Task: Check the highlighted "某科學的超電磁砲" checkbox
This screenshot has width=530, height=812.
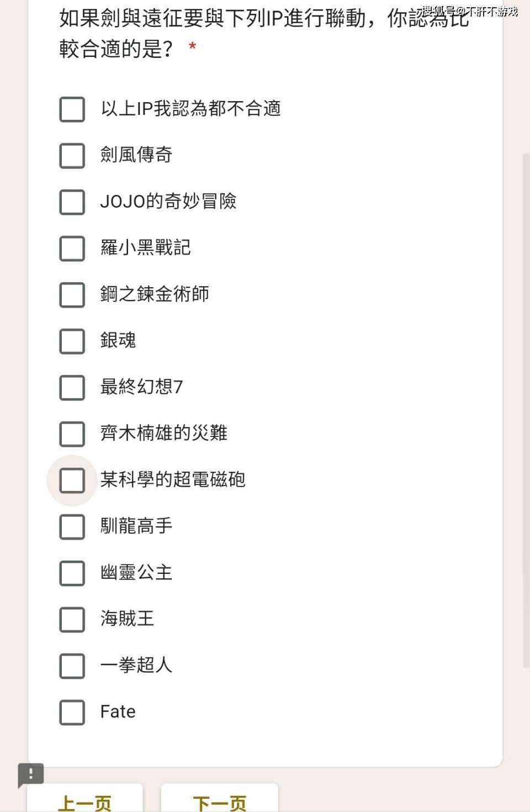Action: pos(71,481)
